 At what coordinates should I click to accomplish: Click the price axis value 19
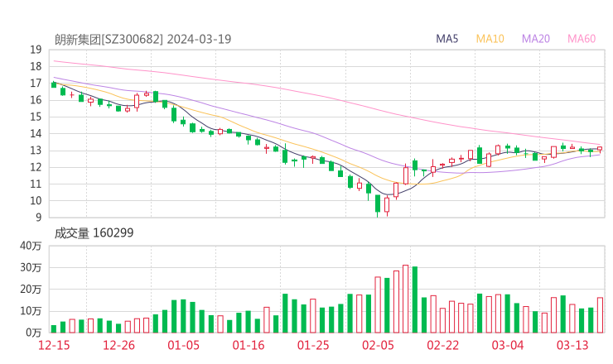tap(36, 50)
